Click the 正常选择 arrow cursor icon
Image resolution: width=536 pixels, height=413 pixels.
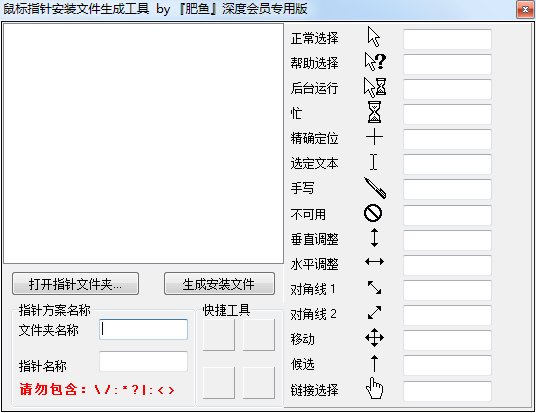pyautogui.click(x=374, y=37)
